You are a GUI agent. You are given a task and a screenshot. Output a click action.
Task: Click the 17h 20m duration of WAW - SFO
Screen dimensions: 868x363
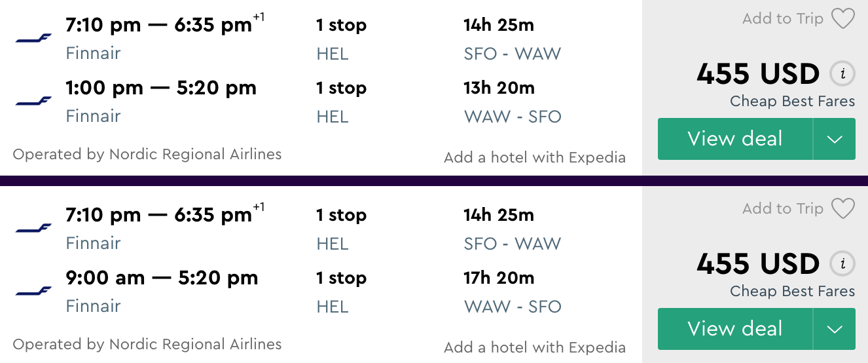click(x=499, y=278)
